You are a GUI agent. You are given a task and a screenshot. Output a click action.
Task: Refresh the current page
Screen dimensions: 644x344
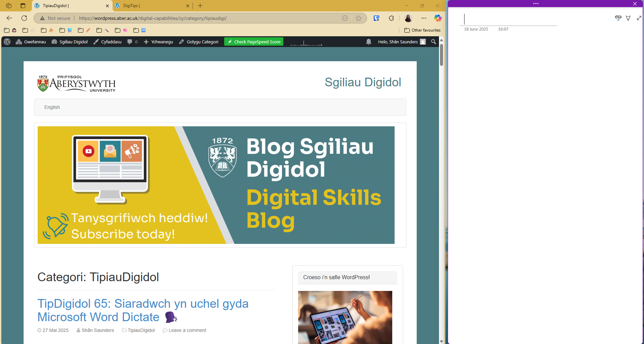[x=24, y=18]
